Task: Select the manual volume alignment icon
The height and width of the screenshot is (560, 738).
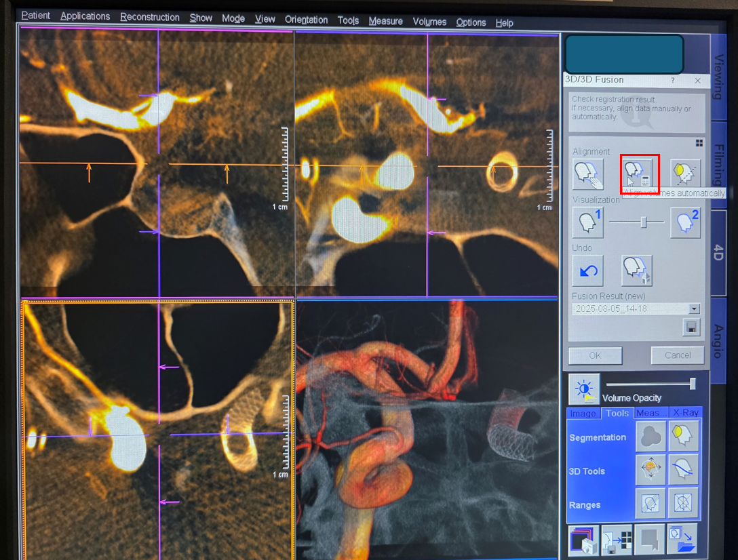Action: 587,174
